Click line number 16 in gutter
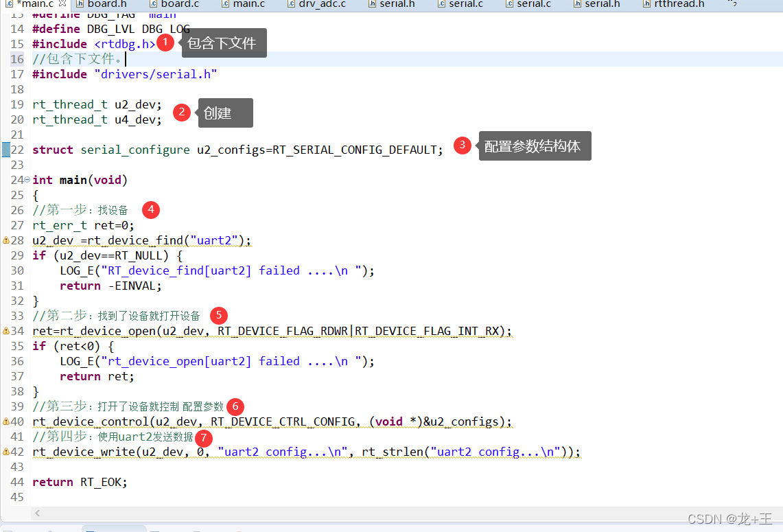Image resolution: width=783 pixels, height=532 pixels. click(x=17, y=59)
